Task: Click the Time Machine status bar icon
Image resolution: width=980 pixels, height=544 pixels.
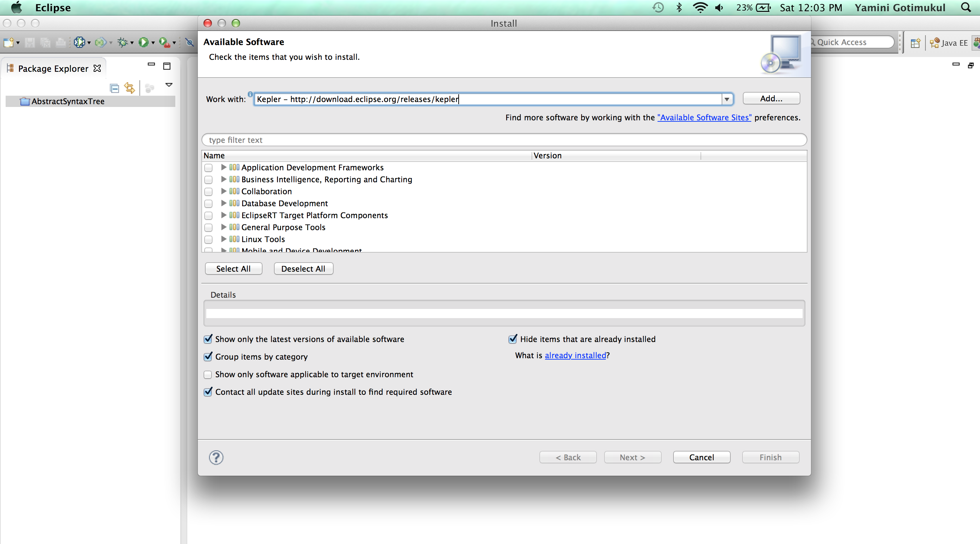Action: tap(658, 7)
